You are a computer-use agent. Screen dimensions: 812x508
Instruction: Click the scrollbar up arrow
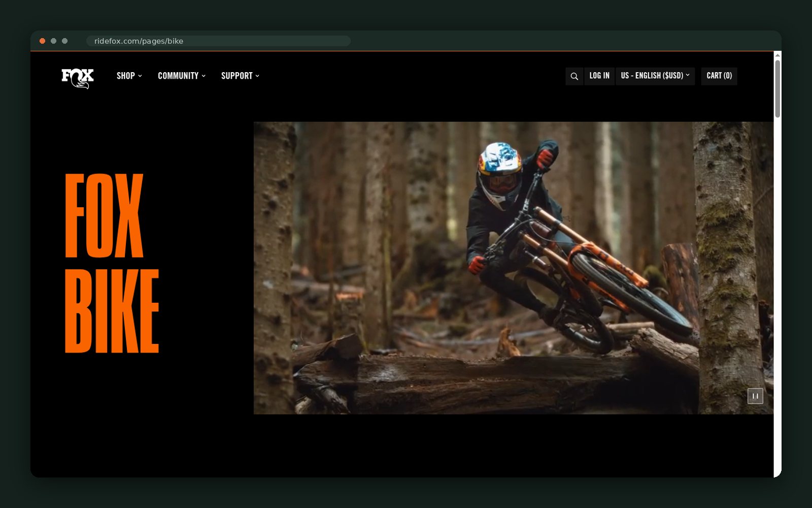point(777,55)
